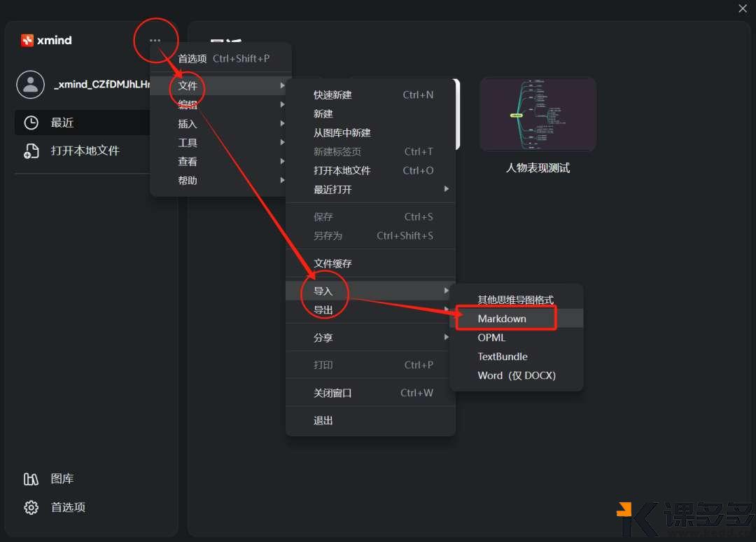Expand the 最近打开 submenu
This screenshot has height=542, width=756.
point(447,188)
